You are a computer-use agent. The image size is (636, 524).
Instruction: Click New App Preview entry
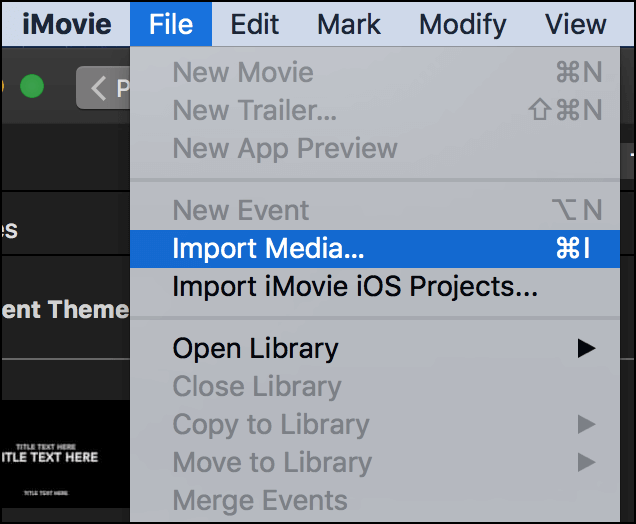point(285,148)
